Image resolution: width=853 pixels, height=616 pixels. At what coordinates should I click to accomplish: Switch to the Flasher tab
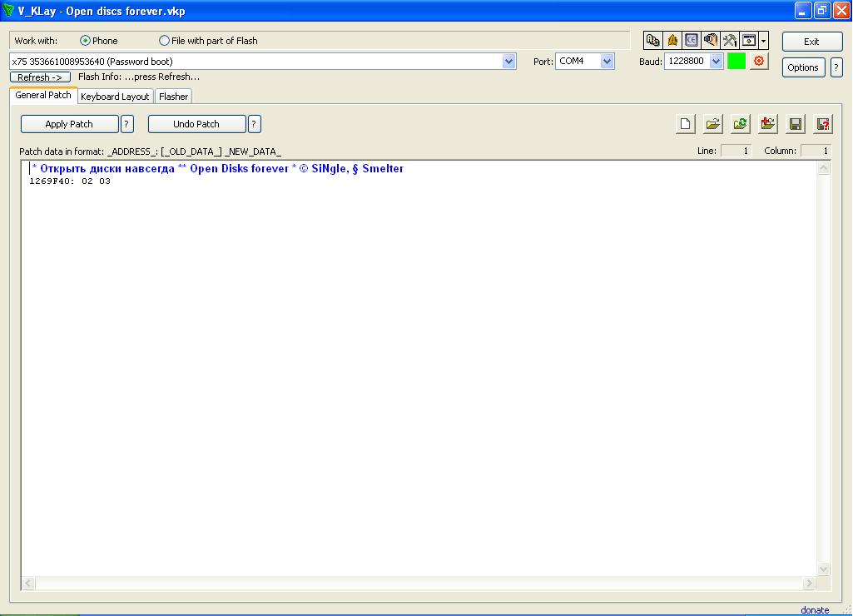pos(174,97)
